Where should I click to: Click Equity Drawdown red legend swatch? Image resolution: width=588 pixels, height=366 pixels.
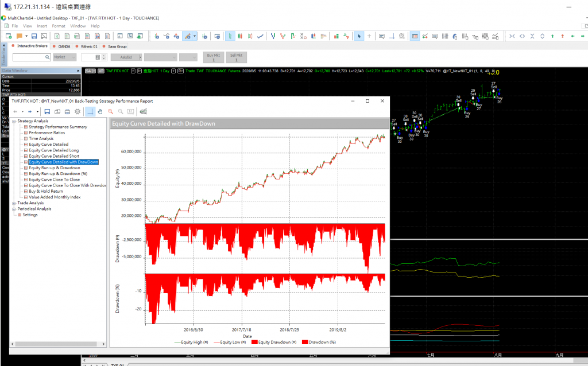pyautogui.click(x=255, y=342)
